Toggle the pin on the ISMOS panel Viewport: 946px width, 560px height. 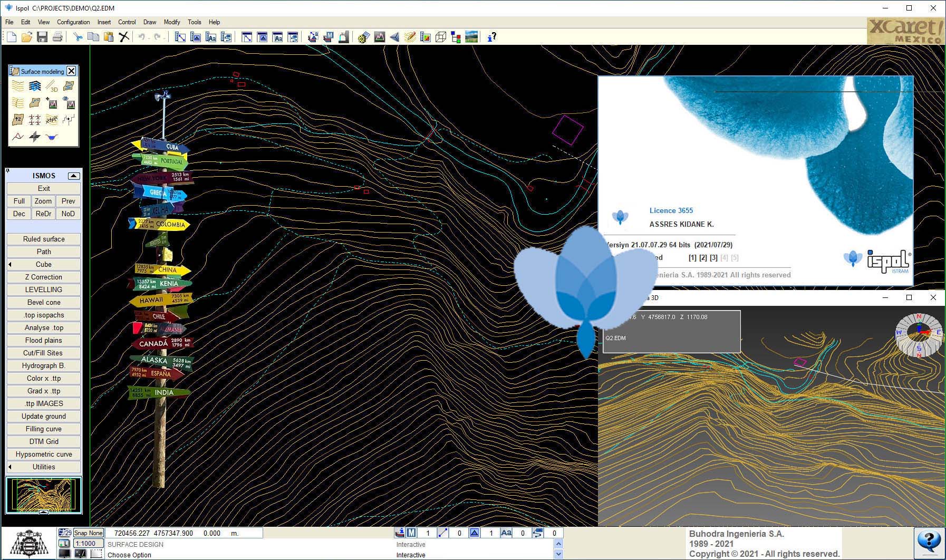[7, 171]
